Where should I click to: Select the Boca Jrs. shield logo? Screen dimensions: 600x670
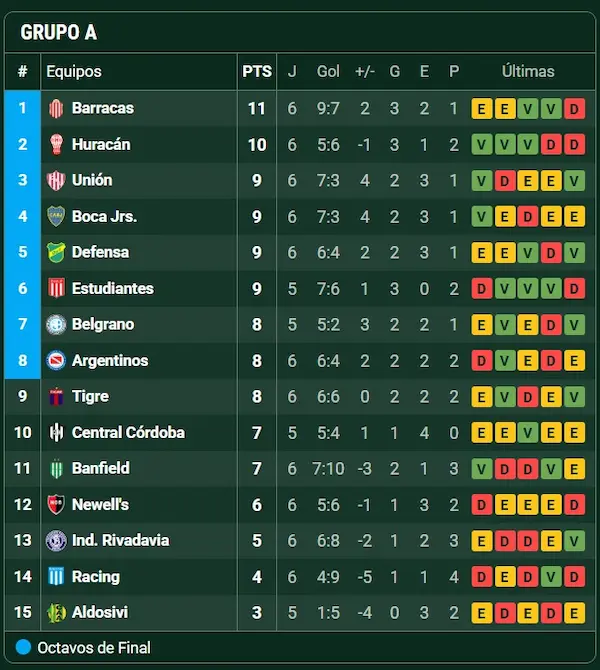[56, 216]
